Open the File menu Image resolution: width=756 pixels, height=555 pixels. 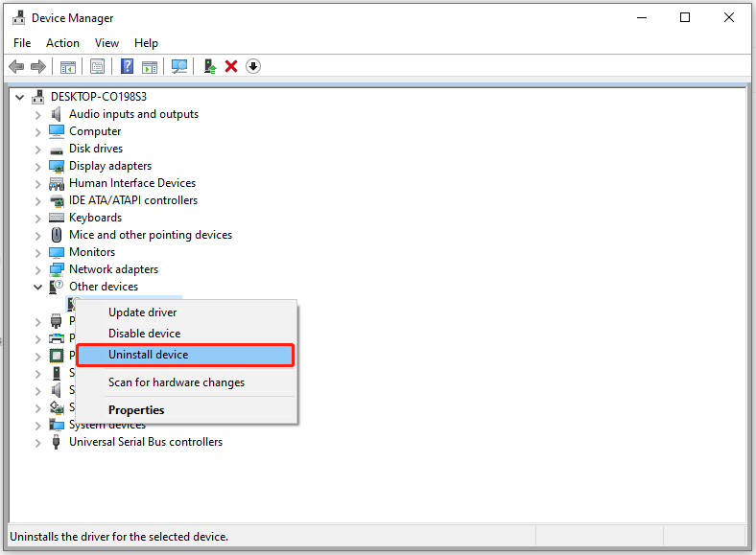(22, 43)
